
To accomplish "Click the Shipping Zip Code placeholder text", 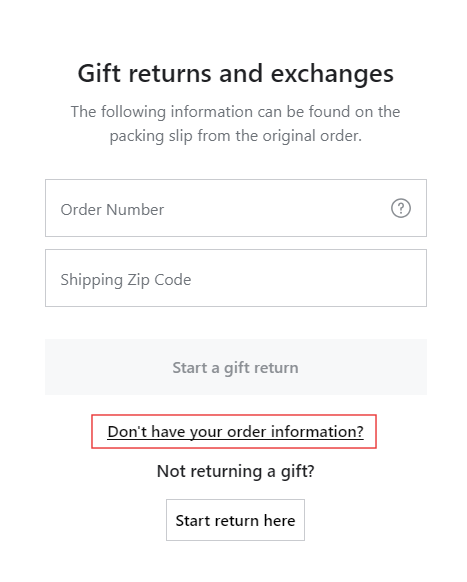I will click(x=126, y=280).
